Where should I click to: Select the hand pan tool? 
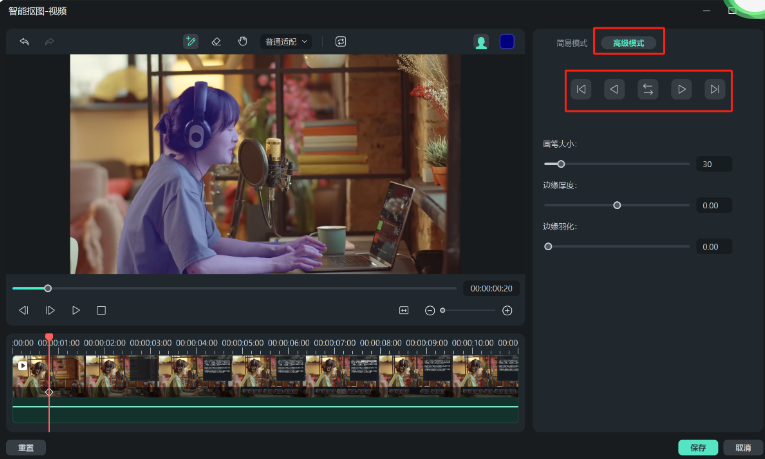[x=242, y=42]
